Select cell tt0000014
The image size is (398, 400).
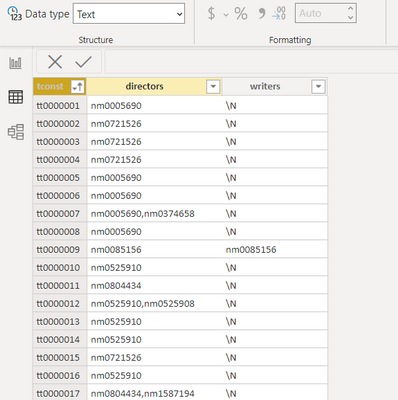pos(60,340)
